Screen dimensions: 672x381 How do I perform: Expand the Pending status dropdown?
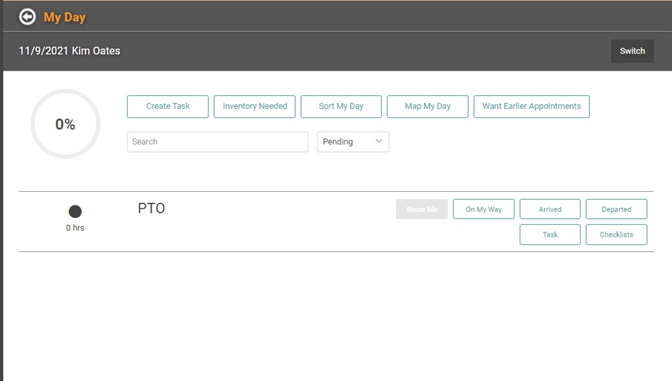[x=353, y=142]
